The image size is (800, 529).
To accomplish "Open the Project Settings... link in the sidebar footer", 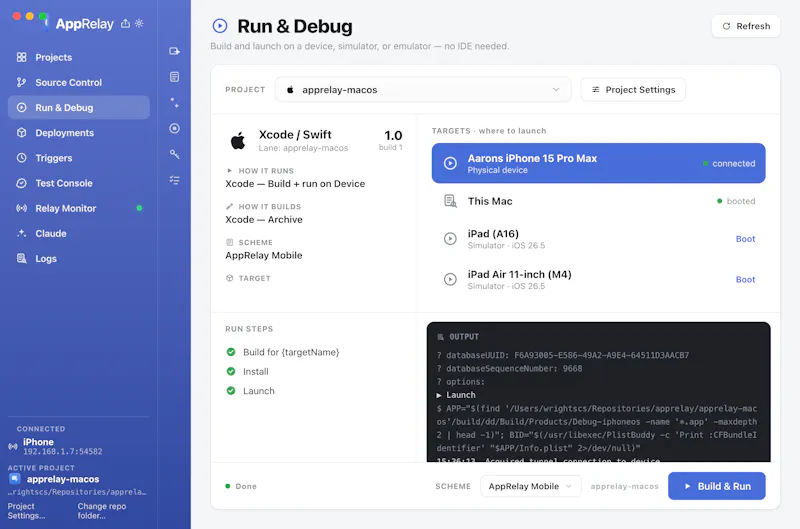I will click(26, 511).
